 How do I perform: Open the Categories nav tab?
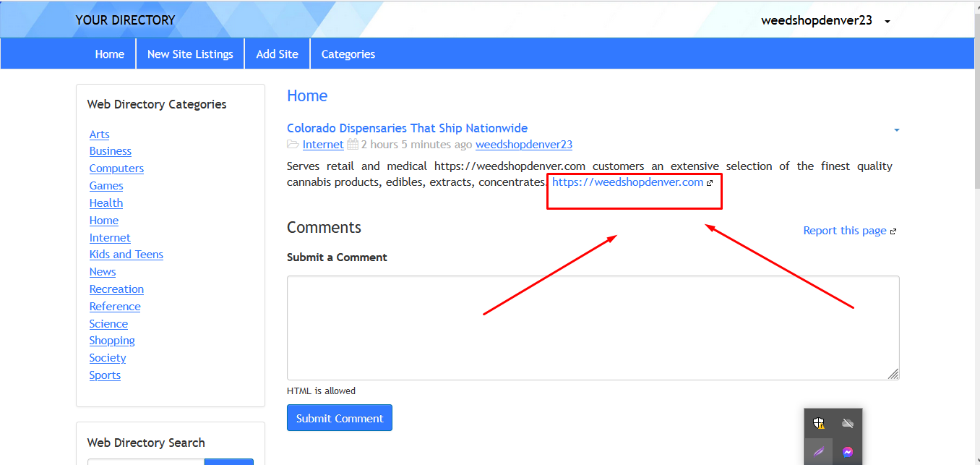pos(348,54)
